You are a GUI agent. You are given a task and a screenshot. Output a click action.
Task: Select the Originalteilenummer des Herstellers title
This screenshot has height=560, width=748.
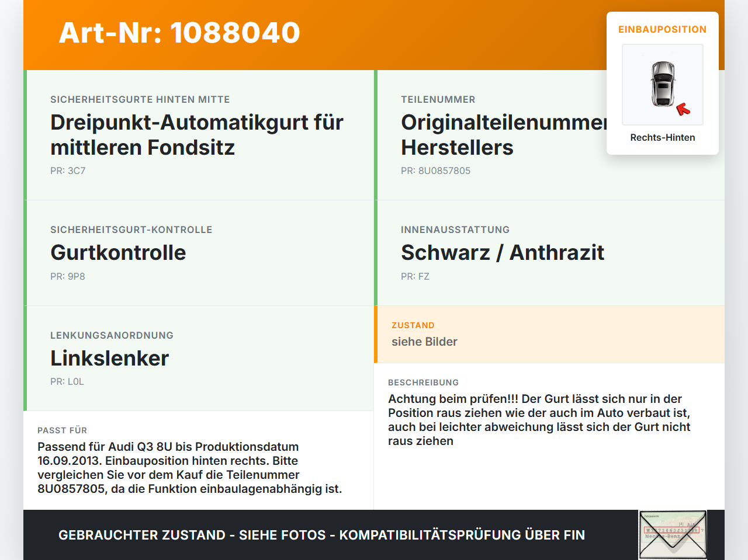(504, 135)
